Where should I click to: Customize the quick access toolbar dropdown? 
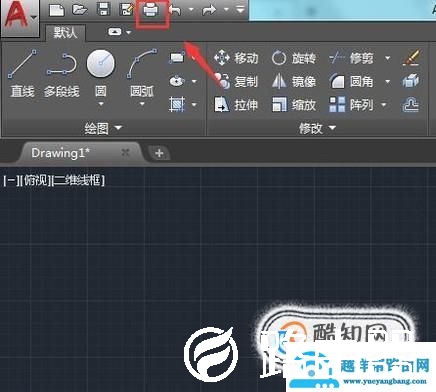pos(240,10)
